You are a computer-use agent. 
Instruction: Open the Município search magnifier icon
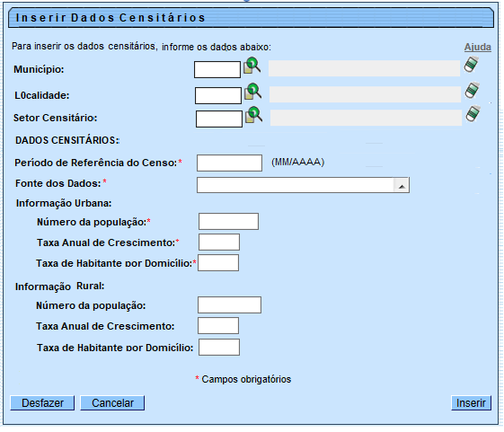coord(252,66)
